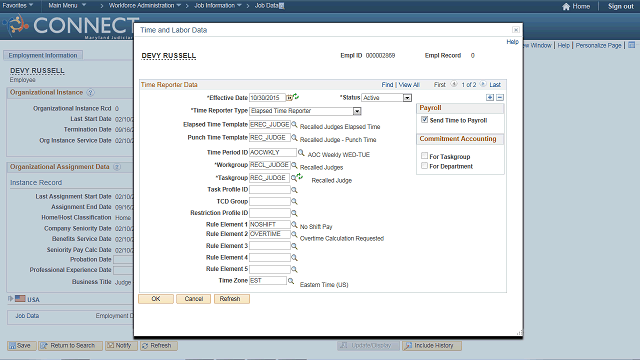Open lookup for Rule Element 5
The height and width of the screenshot is (360, 640).
[x=294, y=269]
